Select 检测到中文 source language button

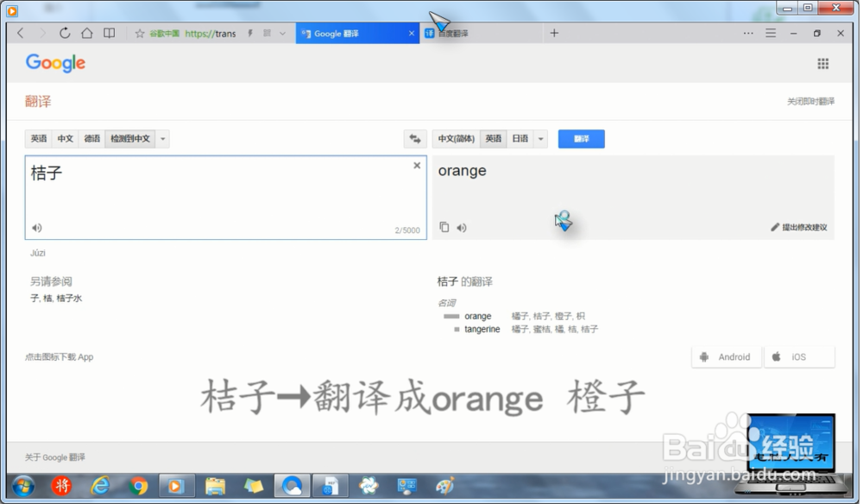(x=130, y=139)
